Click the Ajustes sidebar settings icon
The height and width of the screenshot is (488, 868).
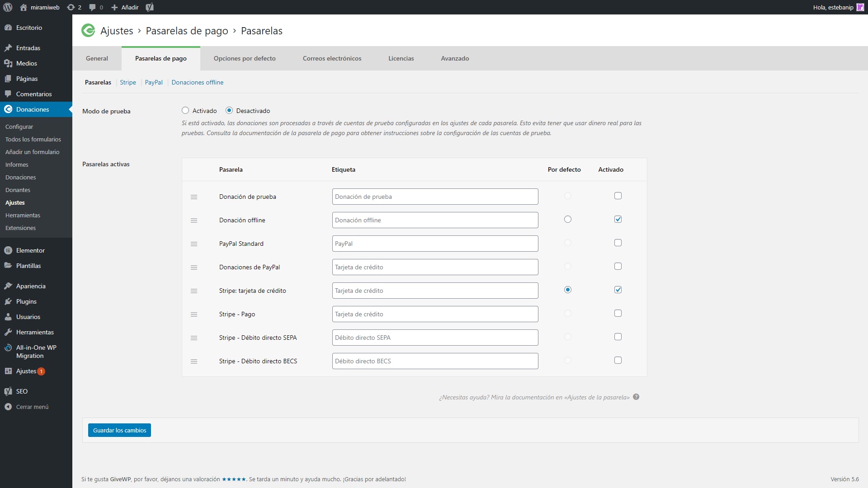[x=8, y=371]
